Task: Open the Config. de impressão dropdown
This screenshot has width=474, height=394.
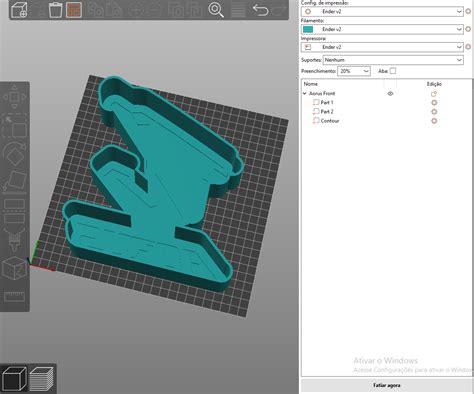Action: [382, 11]
